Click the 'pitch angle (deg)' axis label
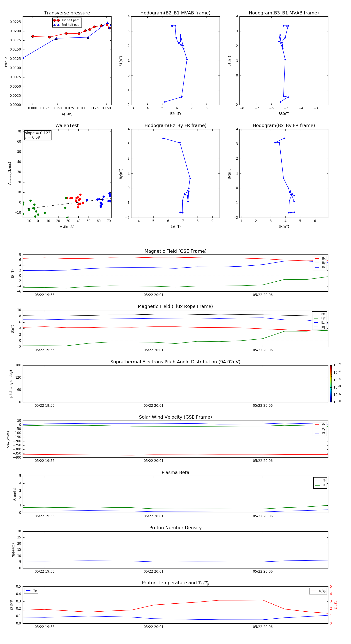 pos(11,384)
